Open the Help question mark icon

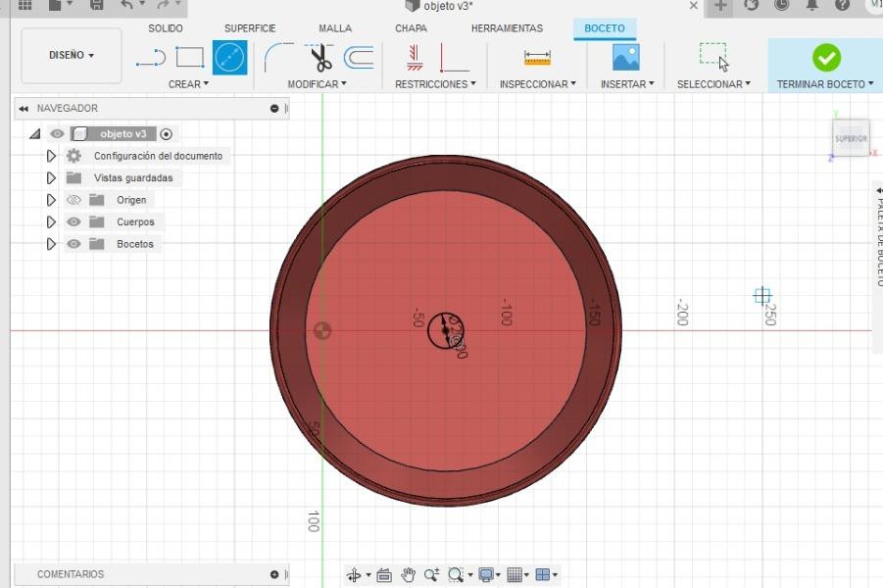click(842, 5)
